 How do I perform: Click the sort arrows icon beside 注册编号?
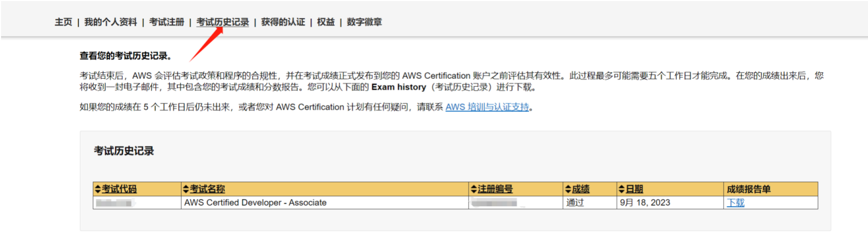[x=474, y=189]
